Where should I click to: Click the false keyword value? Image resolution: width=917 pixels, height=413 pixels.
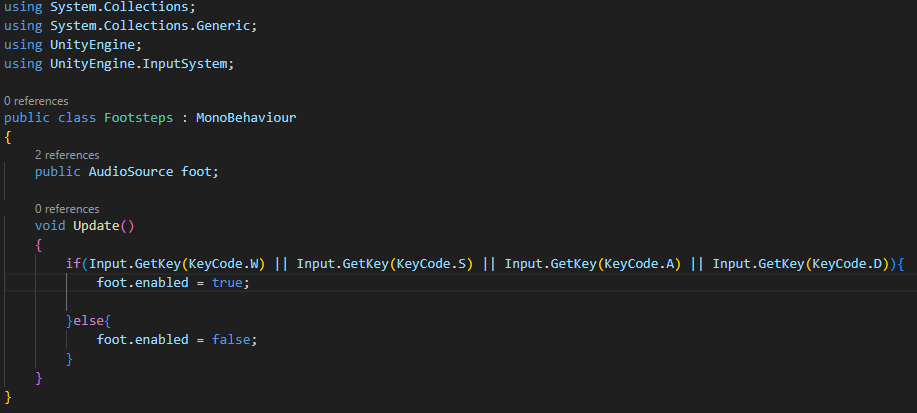(231, 339)
